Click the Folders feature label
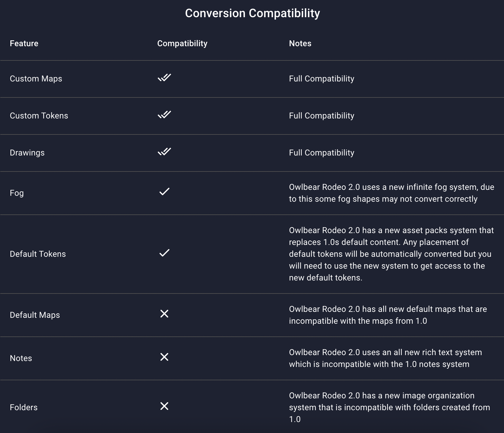Image resolution: width=504 pixels, height=433 pixels. 24,408
